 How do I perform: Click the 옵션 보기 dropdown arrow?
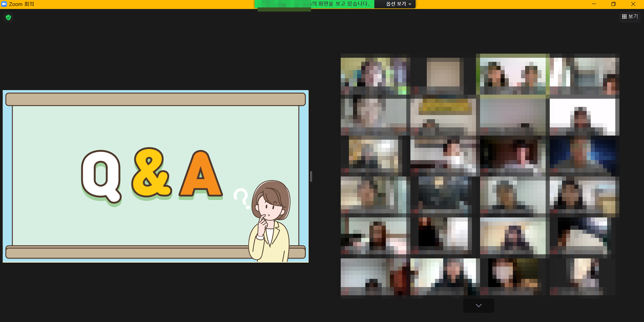point(410,4)
